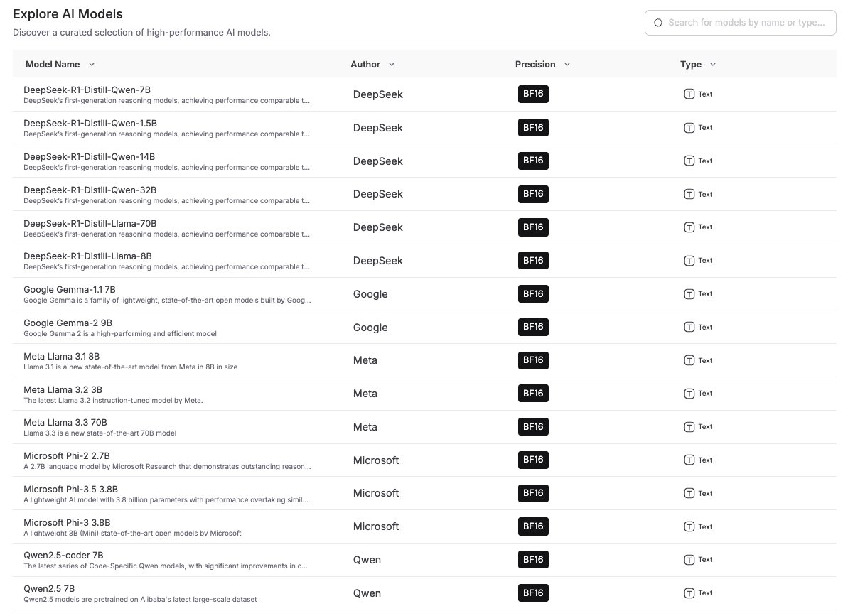The image size is (843, 616).
Task: Click the Text type icon for DeepSeek-R1-Distill-Qwen-32B
Action: [689, 194]
